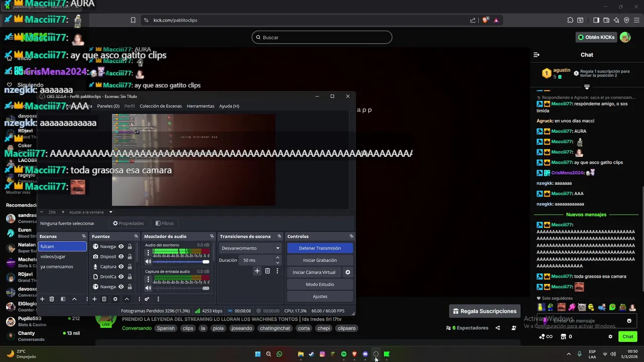Open Herramientas menu in OBS

pos(200,106)
